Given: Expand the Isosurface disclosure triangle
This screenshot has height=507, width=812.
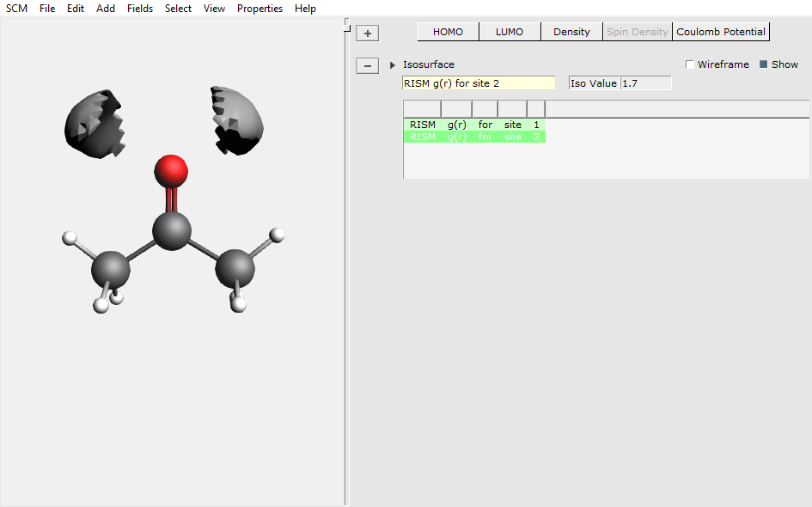Looking at the screenshot, I should pyautogui.click(x=393, y=65).
